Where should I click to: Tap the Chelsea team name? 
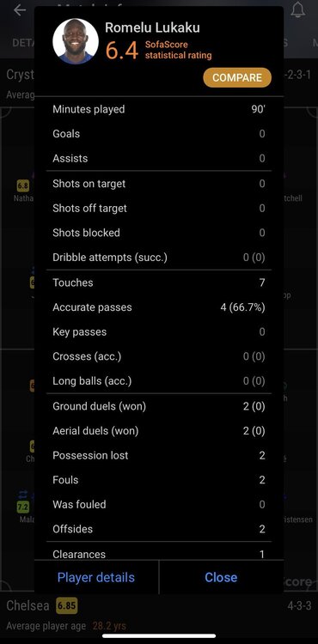pyautogui.click(x=28, y=605)
